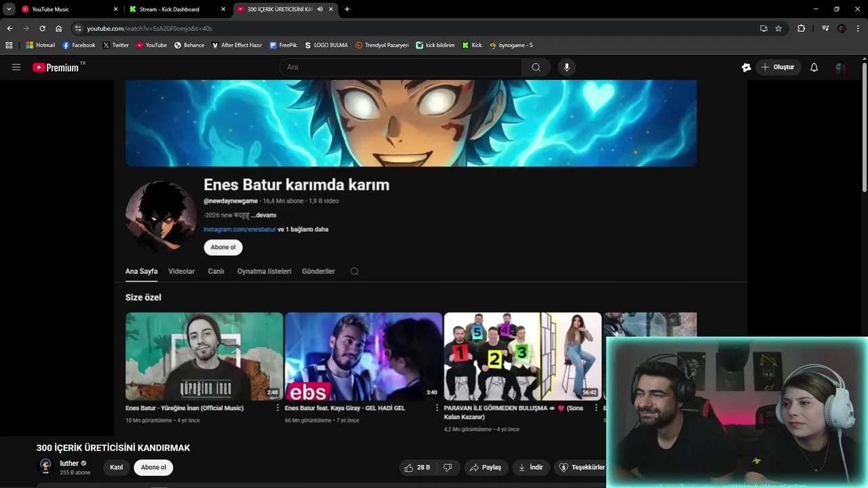Click the Paylaş share button
The height and width of the screenshot is (488, 868).
point(486,467)
